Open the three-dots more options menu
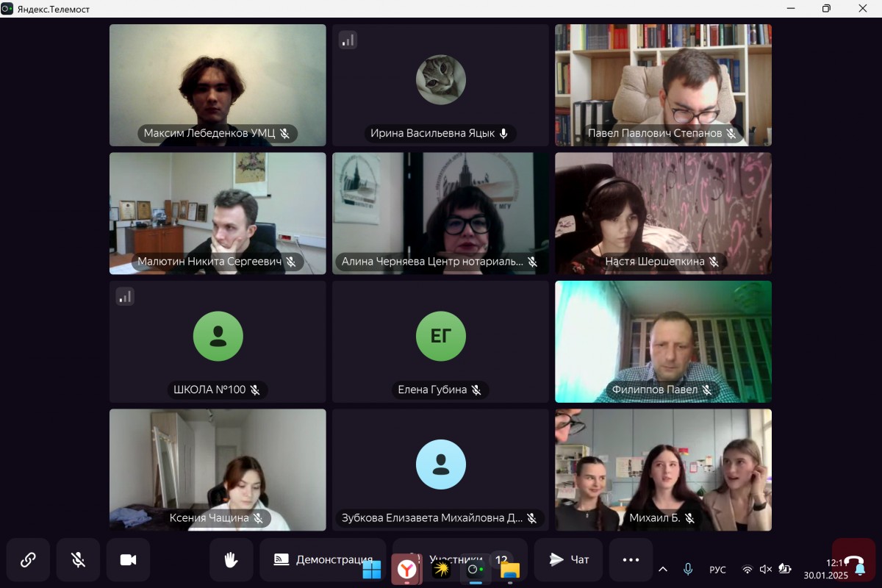882x588 pixels. (x=631, y=560)
